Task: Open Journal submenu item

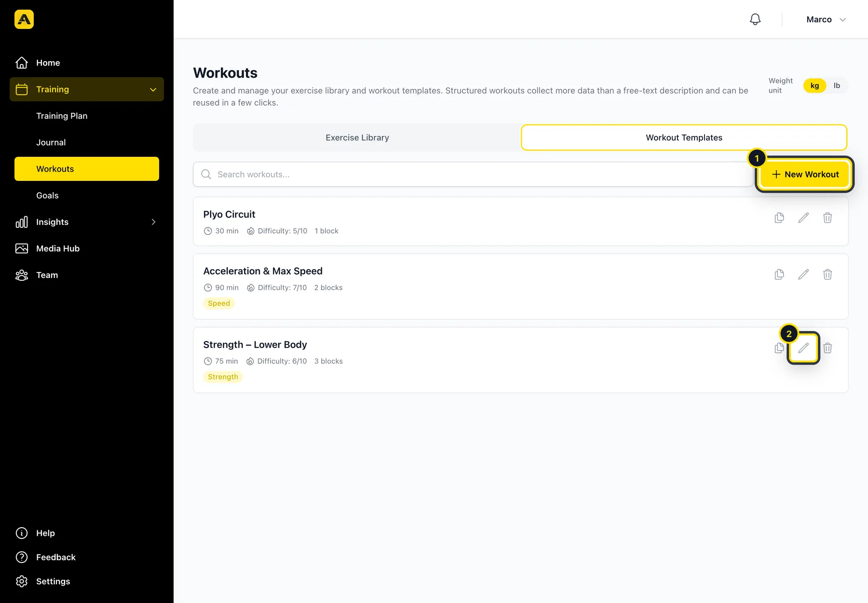Action: 87,142
